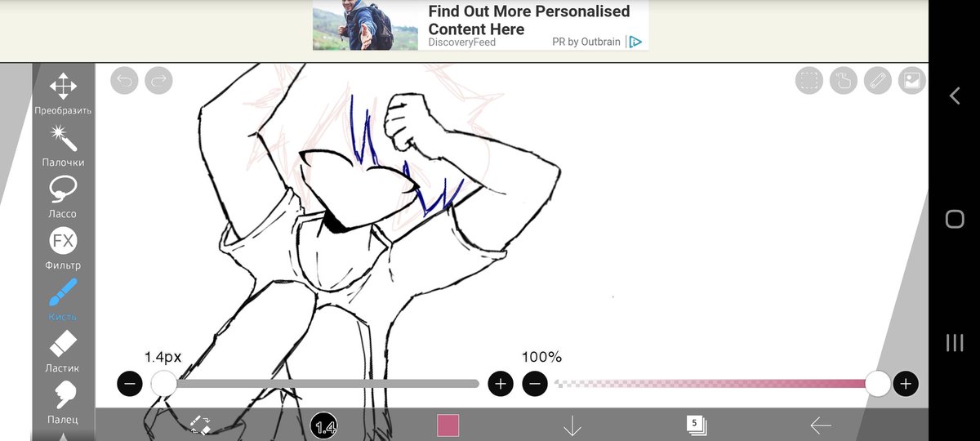
Task: Select the Brush (Кисть) tool
Action: [x=63, y=300]
